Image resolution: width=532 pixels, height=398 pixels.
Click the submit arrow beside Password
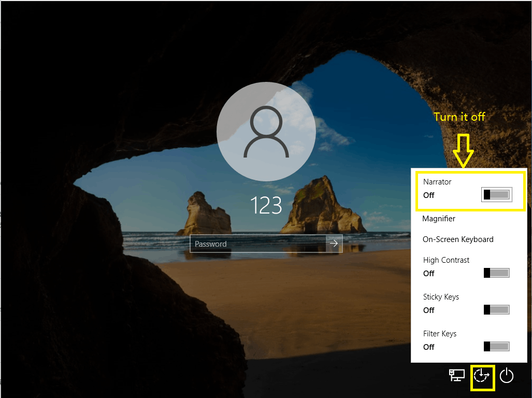tap(334, 243)
